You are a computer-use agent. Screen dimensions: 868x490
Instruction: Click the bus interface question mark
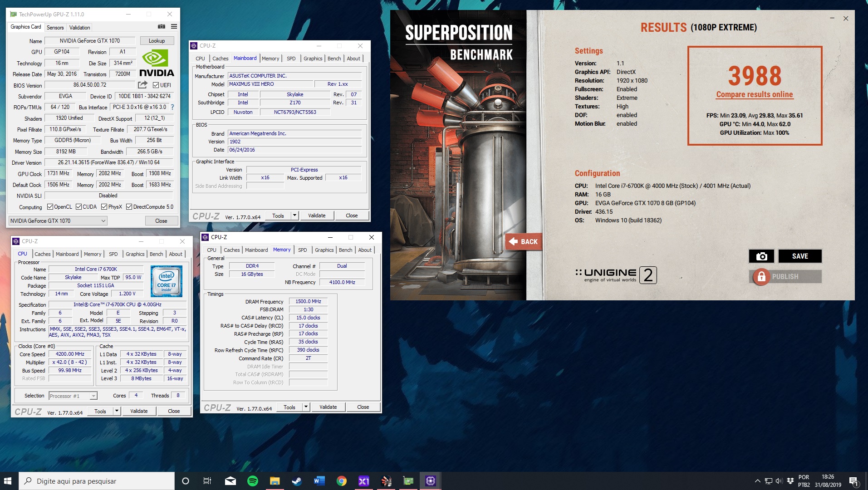click(x=172, y=107)
